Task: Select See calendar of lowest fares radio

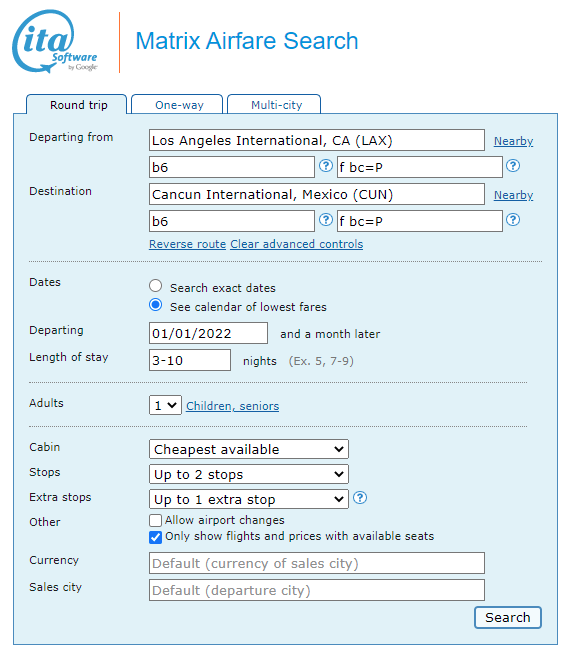Action: click(155, 305)
